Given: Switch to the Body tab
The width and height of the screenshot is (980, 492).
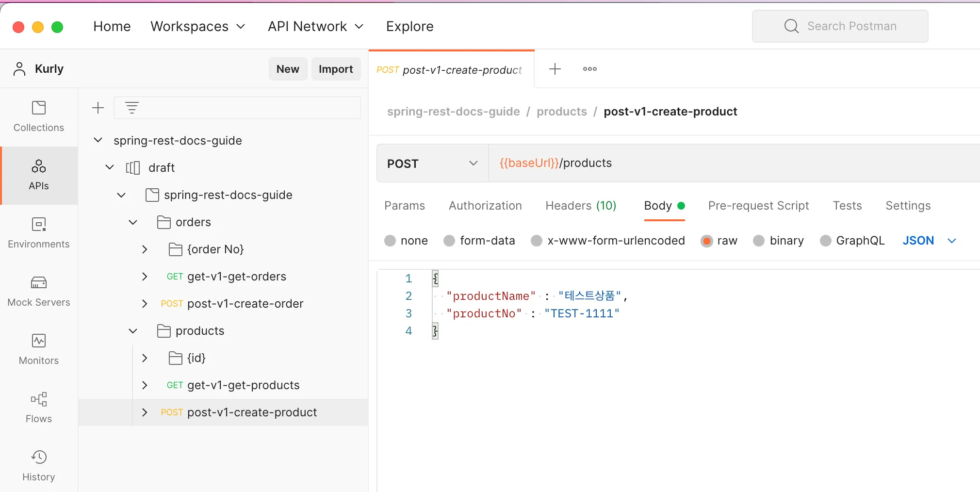Looking at the screenshot, I should pyautogui.click(x=664, y=206).
